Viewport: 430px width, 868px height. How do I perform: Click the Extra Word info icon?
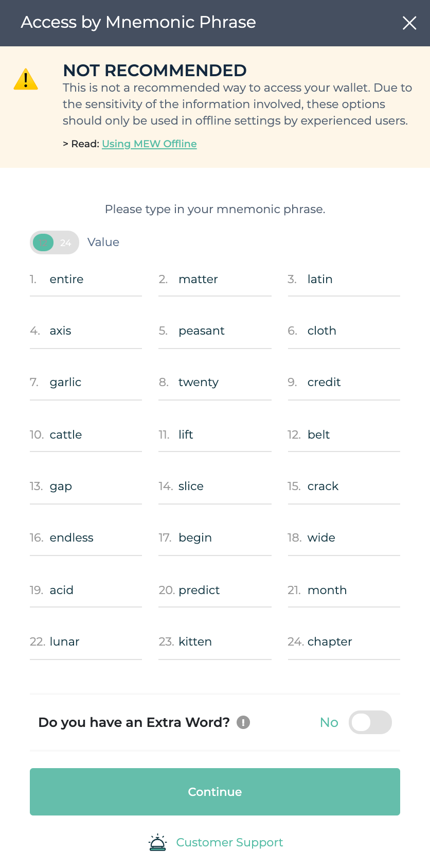click(243, 722)
